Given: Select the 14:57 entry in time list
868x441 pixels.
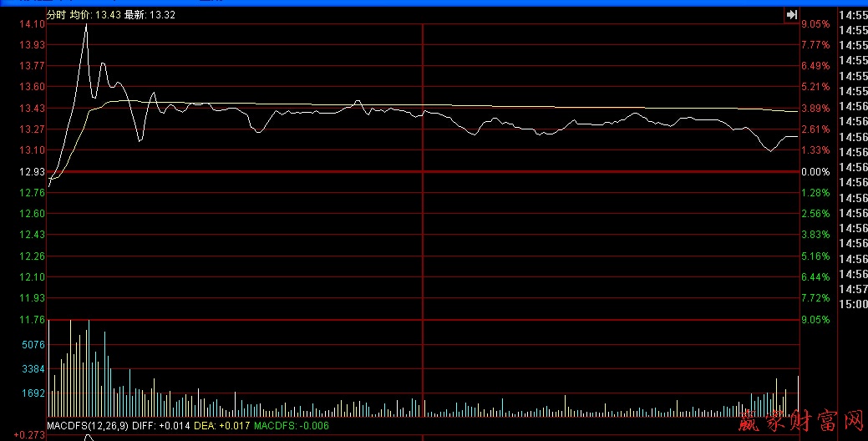Looking at the screenshot, I should (852, 289).
